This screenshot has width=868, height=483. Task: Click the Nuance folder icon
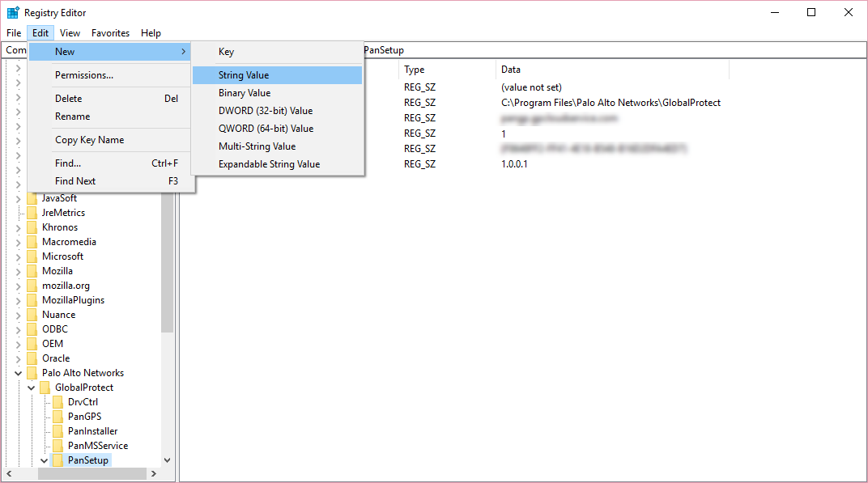pyautogui.click(x=32, y=314)
